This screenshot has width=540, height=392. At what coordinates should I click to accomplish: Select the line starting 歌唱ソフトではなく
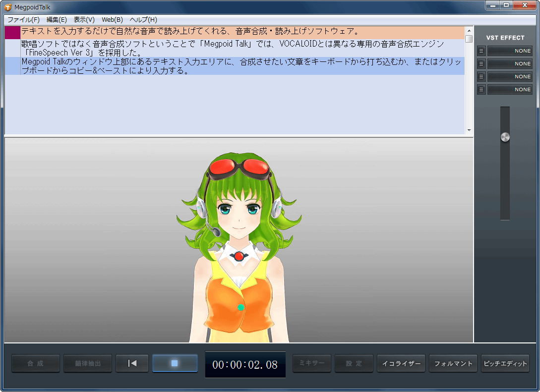(x=242, y=48)
